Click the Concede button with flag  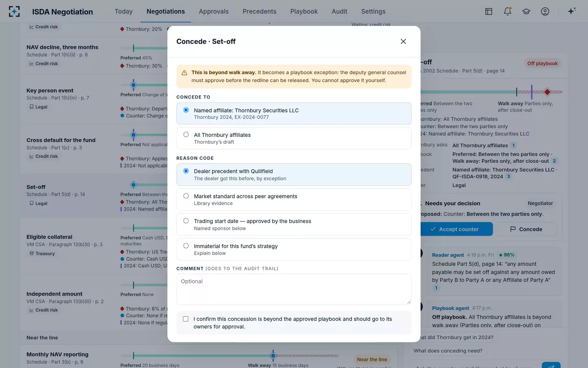coord(526,229)
